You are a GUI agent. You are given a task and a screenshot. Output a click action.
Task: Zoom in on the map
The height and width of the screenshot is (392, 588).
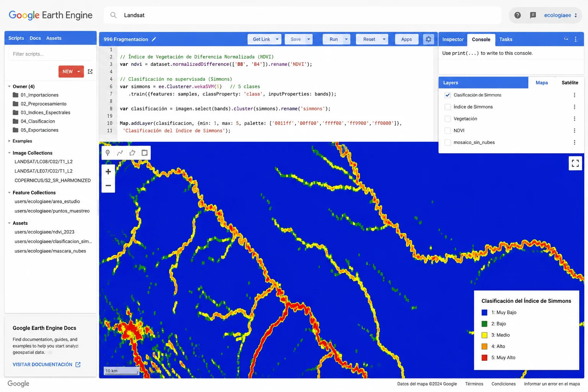108,171
